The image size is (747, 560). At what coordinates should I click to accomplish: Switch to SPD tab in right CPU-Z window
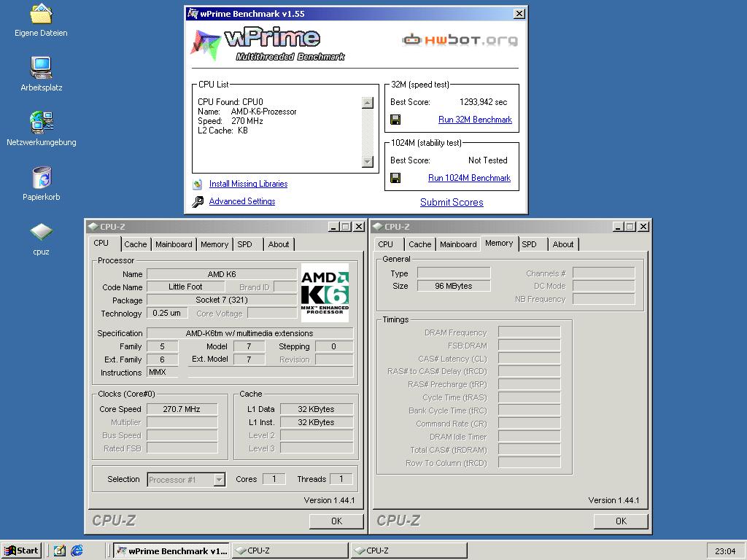coord(532,244)
